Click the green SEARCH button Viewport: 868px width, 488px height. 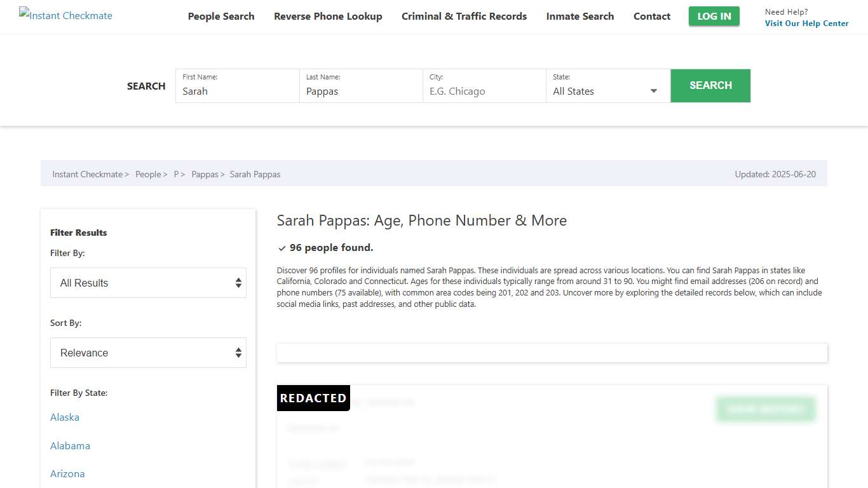[x=710, y=85]
